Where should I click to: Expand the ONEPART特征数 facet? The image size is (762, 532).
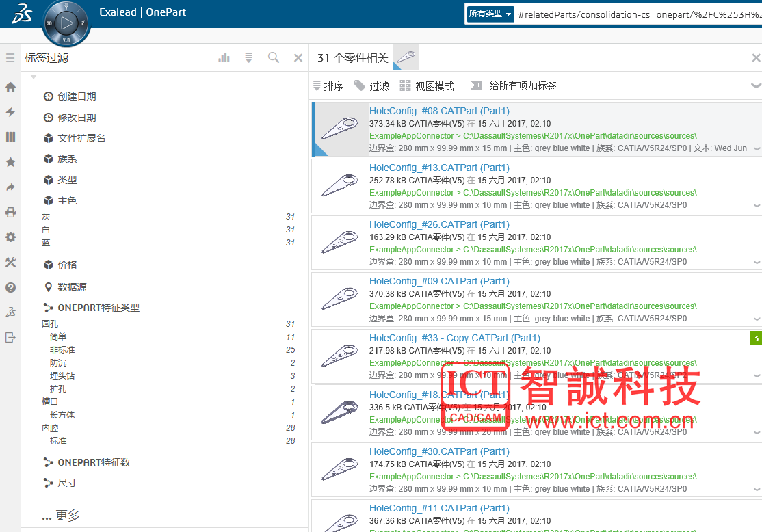[x=86, y=462]
